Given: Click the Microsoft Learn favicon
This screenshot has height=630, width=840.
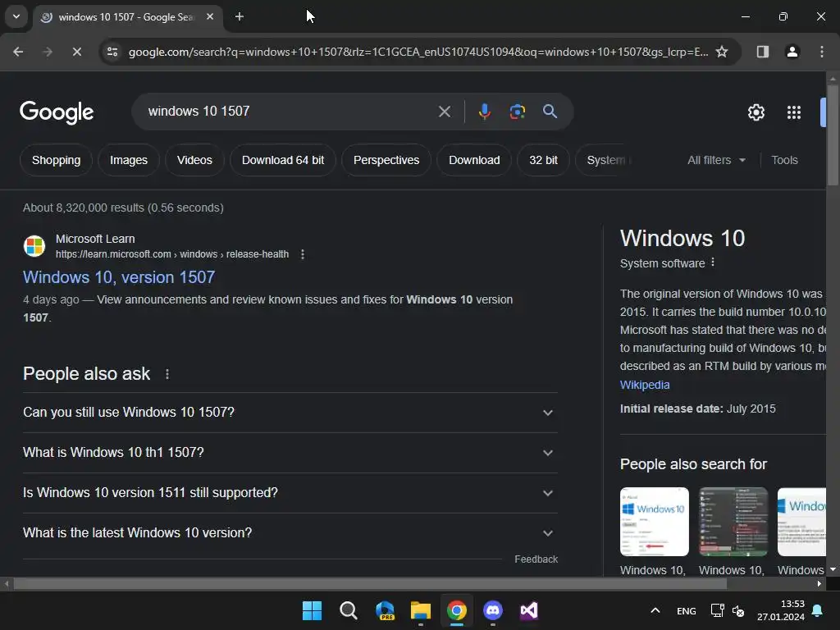Looking at the screenshot, I should (34, 246).
